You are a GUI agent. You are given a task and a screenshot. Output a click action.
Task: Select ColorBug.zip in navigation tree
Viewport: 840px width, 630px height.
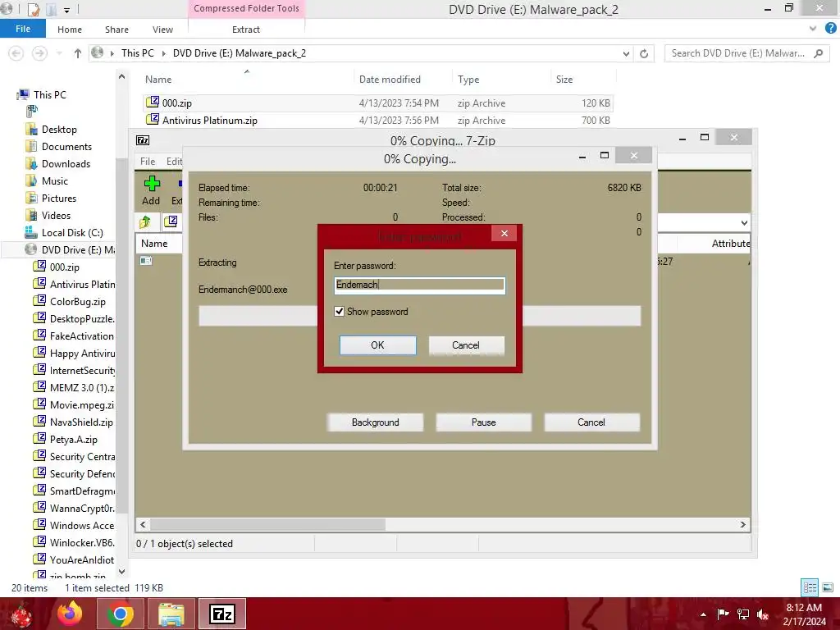[78, 302]
